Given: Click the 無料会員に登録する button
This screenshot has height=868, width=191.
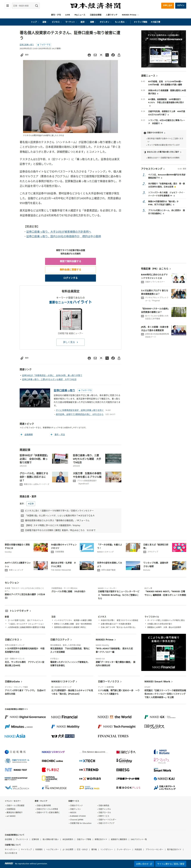Looking at the screenshot, I should point(71,270).
